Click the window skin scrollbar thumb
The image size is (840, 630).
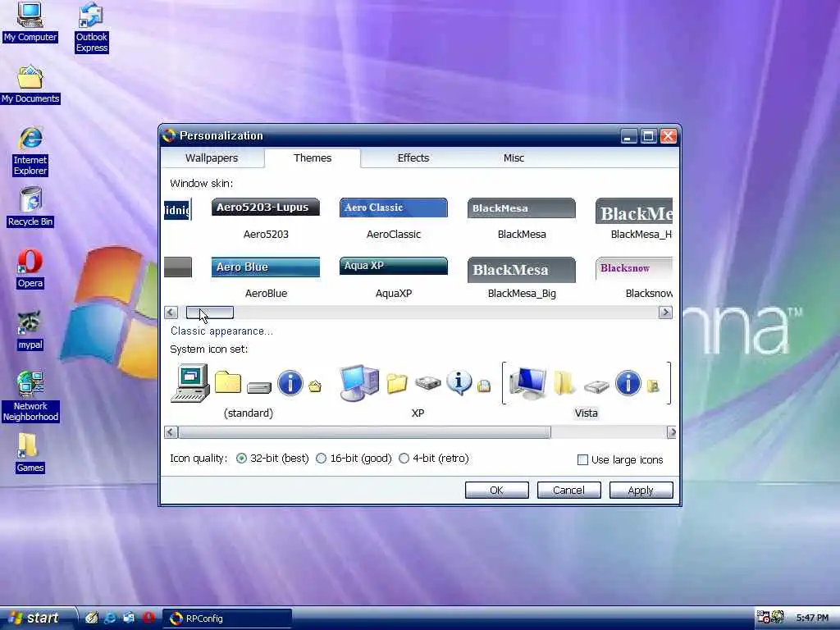(209, 313)
